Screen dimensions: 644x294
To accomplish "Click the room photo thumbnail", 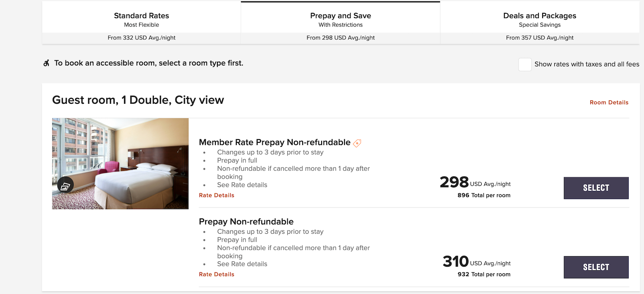I will tap(120, 163).
